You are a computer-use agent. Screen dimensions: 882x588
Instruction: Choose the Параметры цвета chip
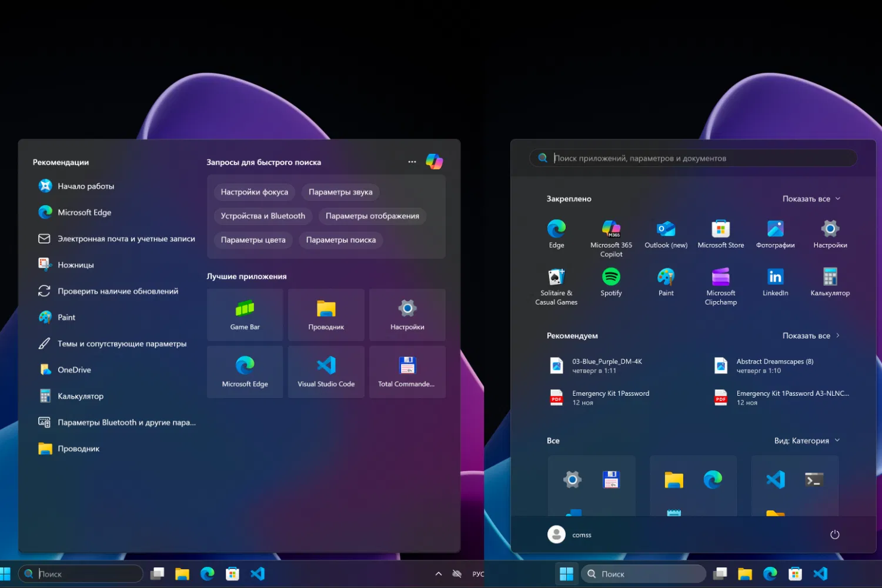[253, 240]
